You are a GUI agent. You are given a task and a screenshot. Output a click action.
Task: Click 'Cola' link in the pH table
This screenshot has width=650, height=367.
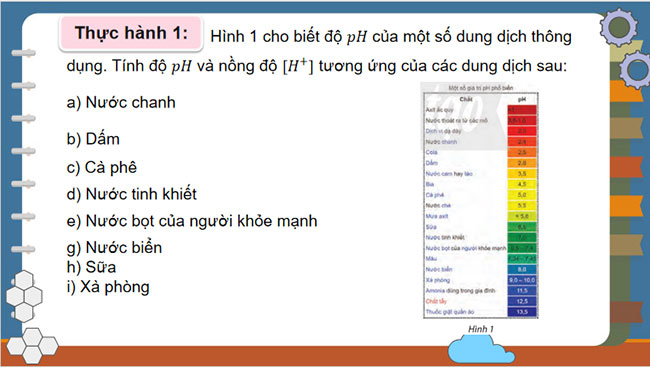coord(431,152)
